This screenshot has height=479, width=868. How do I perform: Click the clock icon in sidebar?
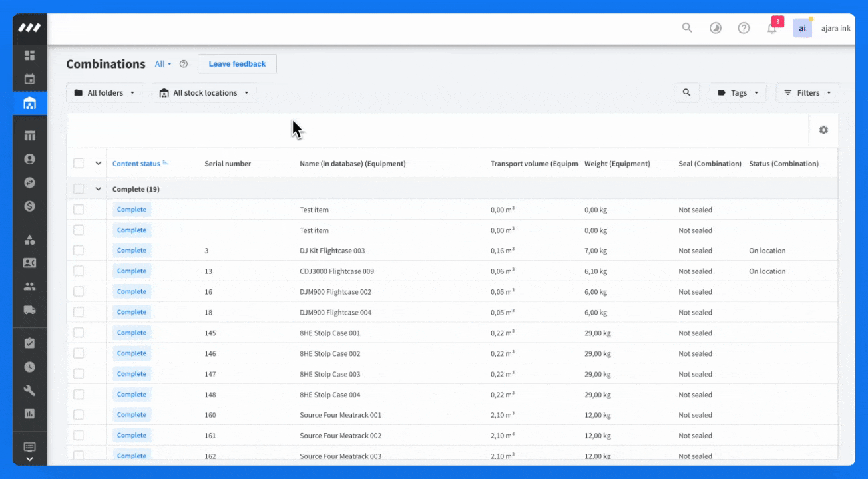click(x=29, y=367)
